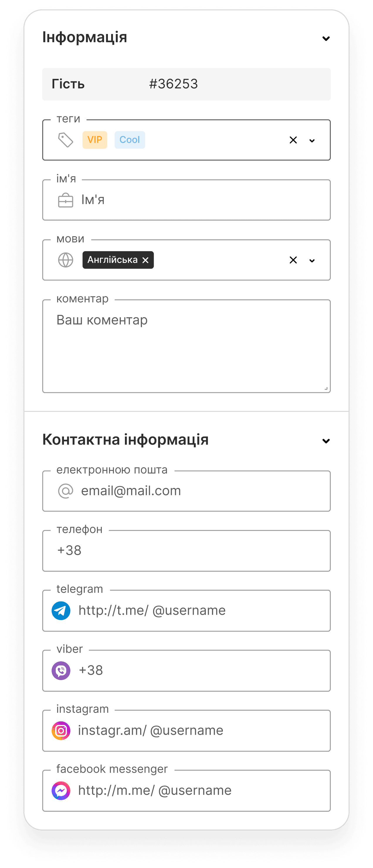Collapse the Контактна інформація section
Screen dimensions: 373x868
[326, 441]
